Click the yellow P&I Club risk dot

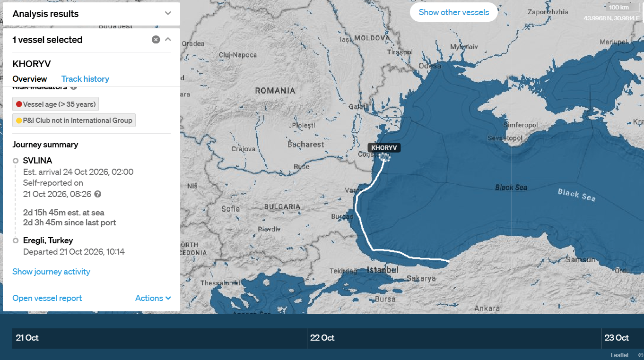19,120
